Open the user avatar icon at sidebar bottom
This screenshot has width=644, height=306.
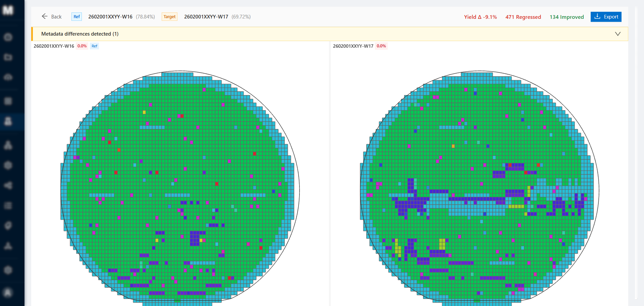(8, 292)
